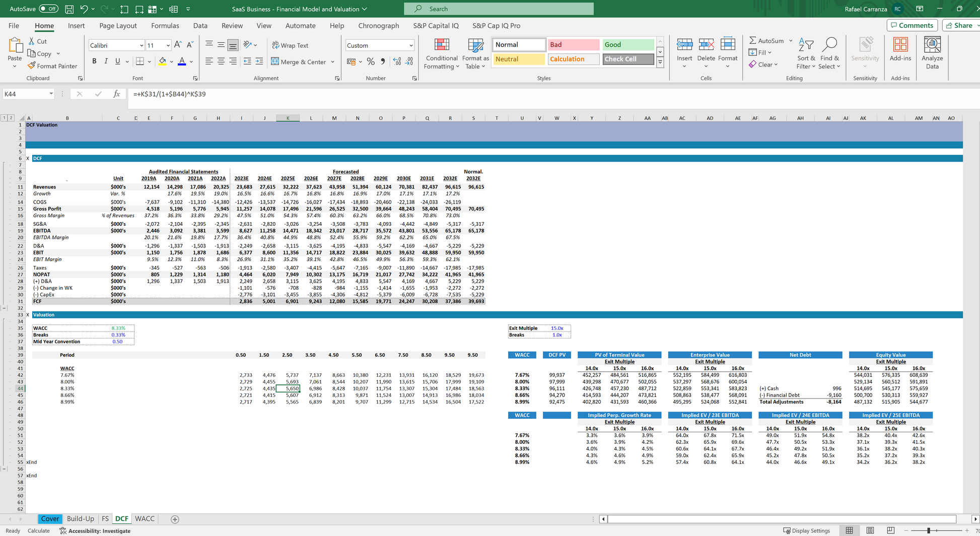This screenshot has width=980, height=536.
Task: Open the Custom number format dropdown
Action: (x=411, y=45)
